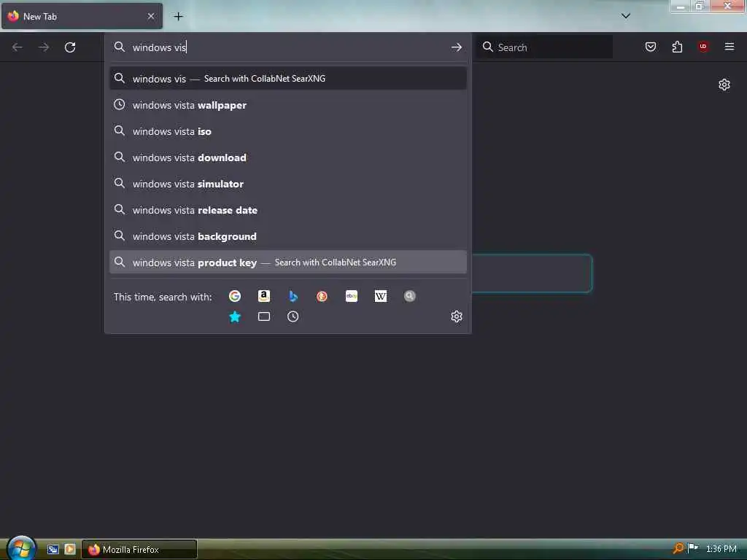
Task: Select suggestion windows vista release date
Action: [x=287, y=209]
